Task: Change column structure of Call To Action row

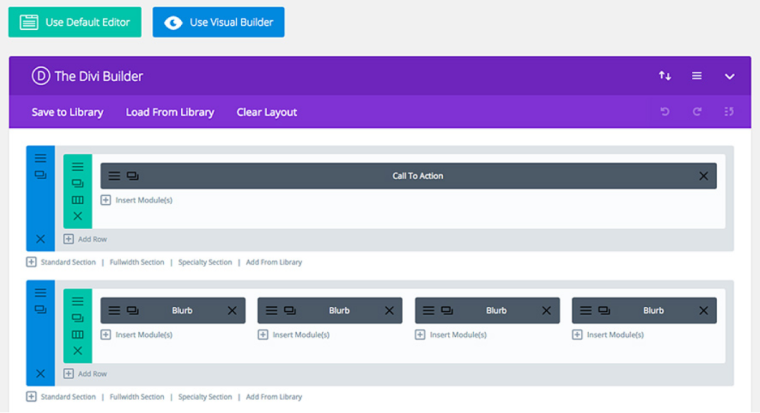Action: coord(78,200)
